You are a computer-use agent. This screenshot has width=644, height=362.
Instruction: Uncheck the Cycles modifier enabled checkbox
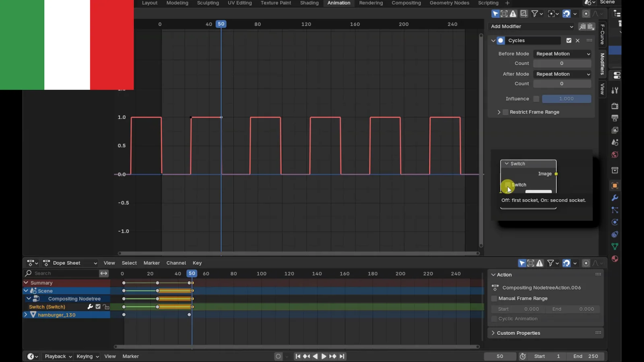(x=569, y=41)
